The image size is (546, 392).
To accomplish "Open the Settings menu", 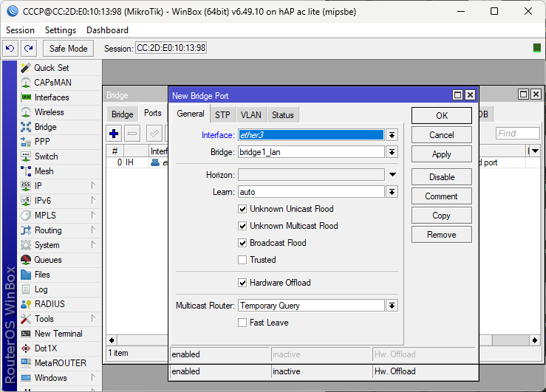I will point(61,30).
